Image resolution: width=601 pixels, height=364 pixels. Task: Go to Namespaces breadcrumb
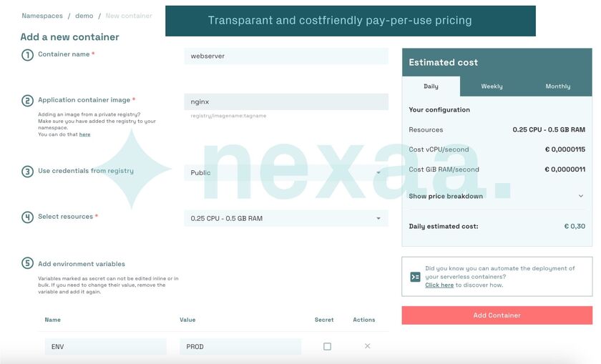(41, 16)
